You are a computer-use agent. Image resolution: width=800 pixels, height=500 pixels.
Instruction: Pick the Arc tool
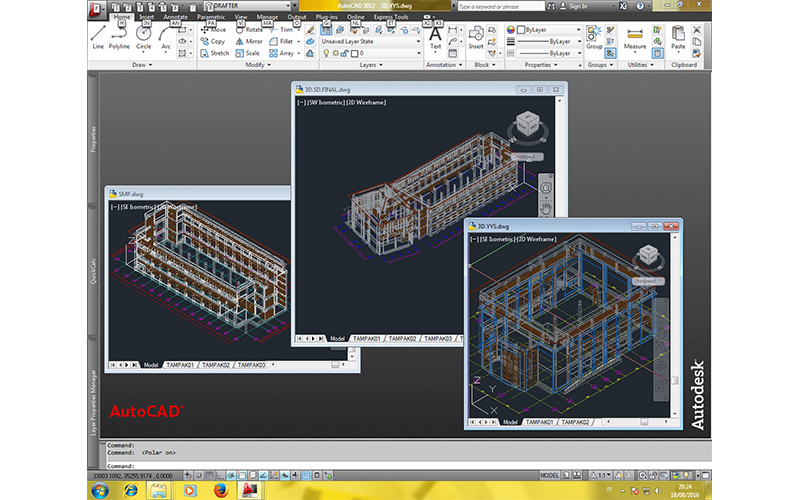pos(166,37)
